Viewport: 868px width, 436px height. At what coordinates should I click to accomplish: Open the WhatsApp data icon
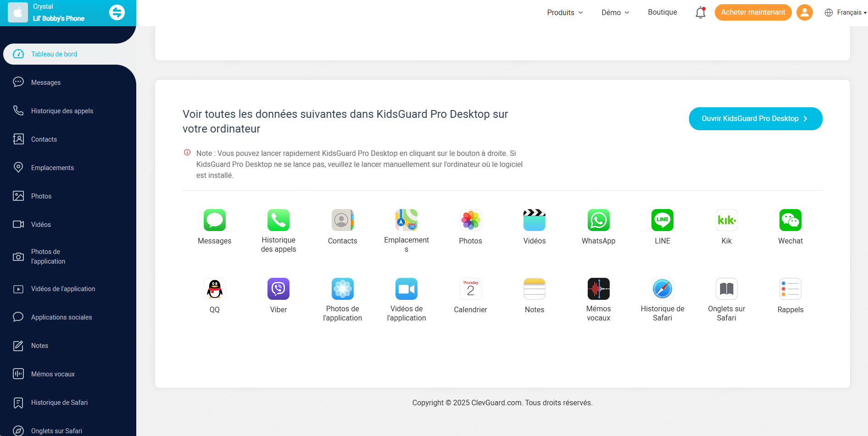click(598, 221)
